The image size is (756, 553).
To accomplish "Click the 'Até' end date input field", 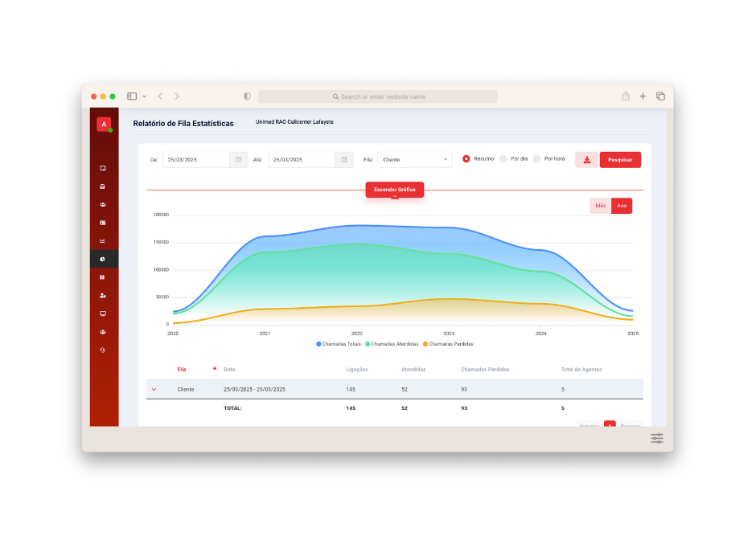I will [x=302, y=159].
